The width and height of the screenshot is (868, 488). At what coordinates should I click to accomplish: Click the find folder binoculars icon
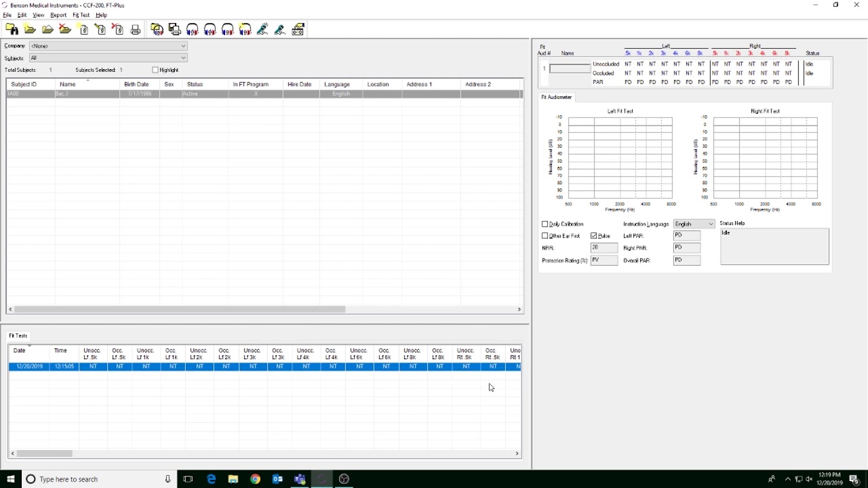pyautogui.click(x=12, y=29)
